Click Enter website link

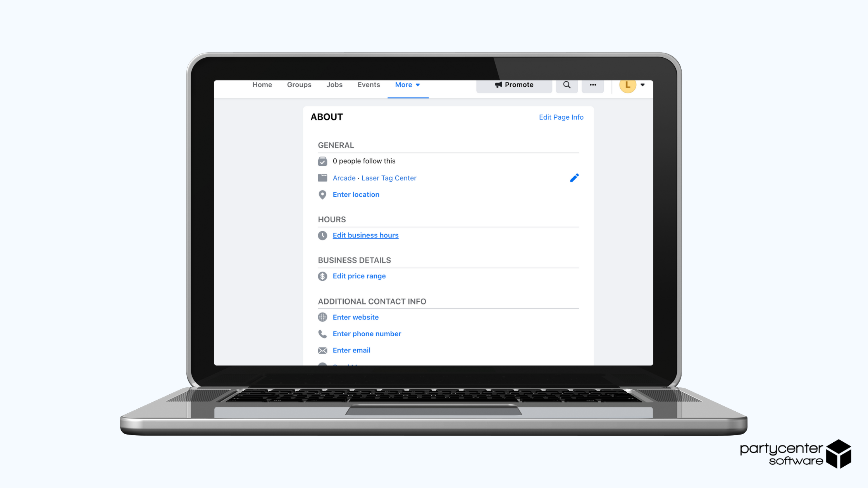[x=355, y=316]
